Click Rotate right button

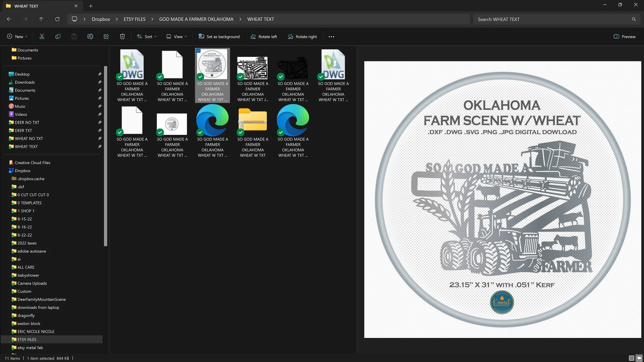pos(302,37)
